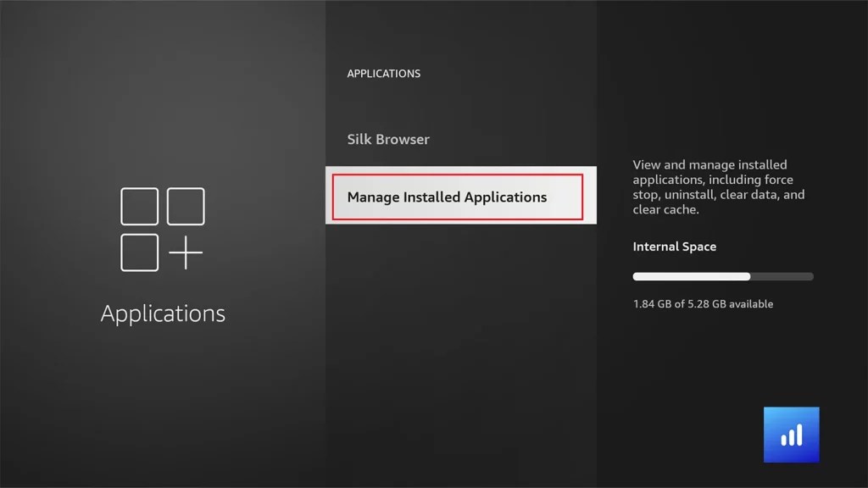
Task: Click the Internal Space storage bar
Action: [x=721, y=276]
